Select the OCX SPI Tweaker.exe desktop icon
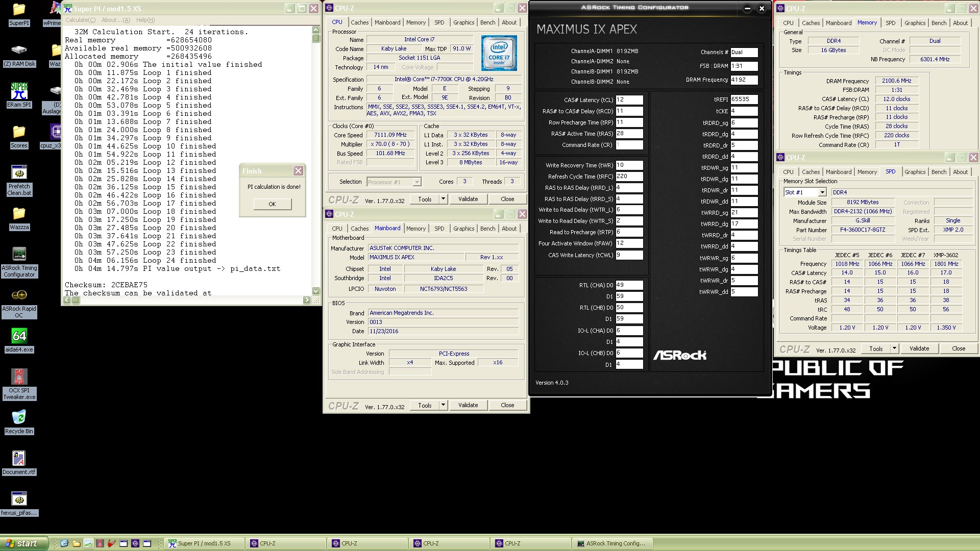The image size is (980, 551). [19, 385]
